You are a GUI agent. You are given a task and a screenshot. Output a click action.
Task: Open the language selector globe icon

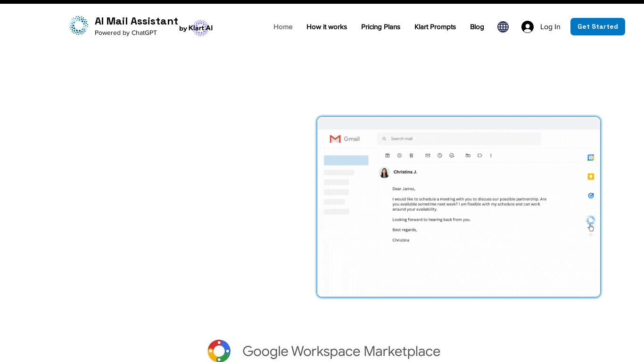[x=503, y=27]
